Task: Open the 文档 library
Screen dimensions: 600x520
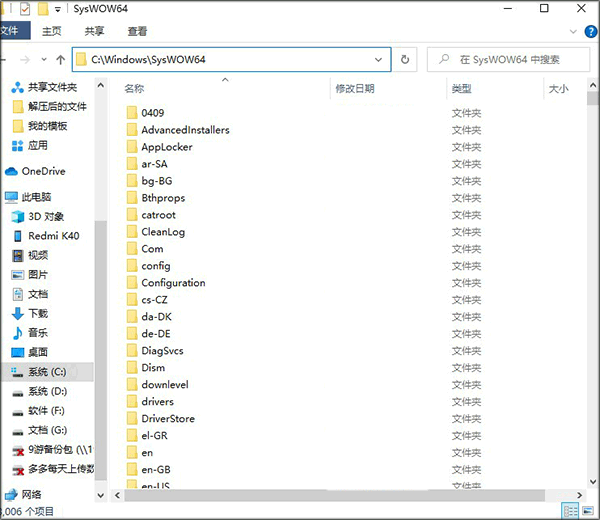Action: 30,294
